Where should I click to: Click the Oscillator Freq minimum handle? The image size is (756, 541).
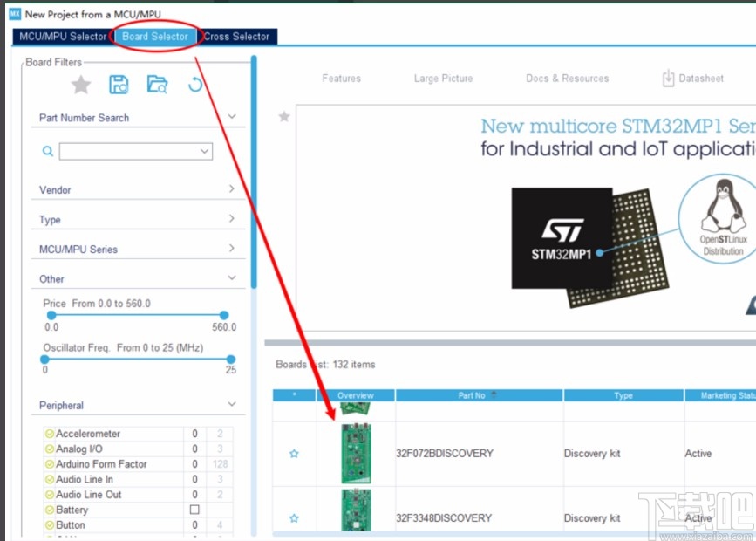coord(44,359)
